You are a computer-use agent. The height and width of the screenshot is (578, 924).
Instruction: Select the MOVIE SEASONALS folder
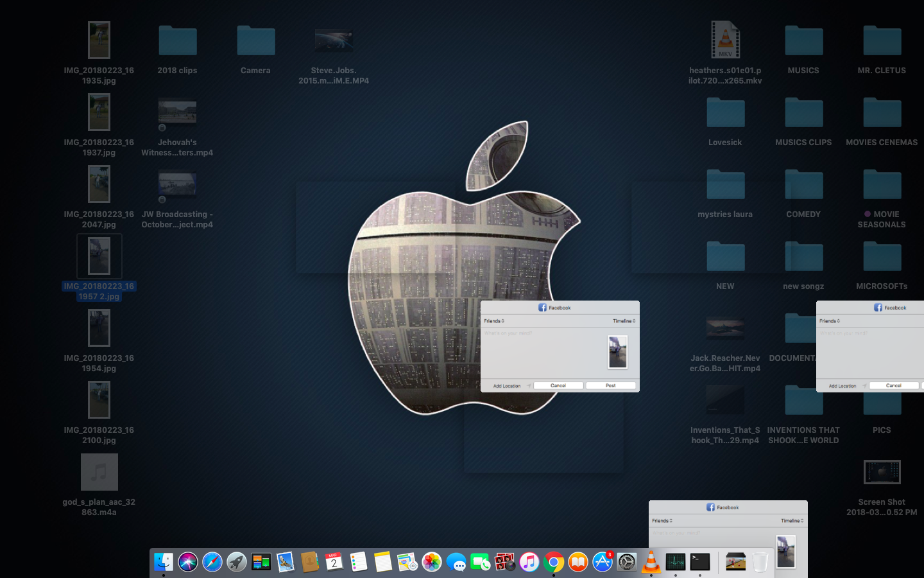click(x=882, y=184)
